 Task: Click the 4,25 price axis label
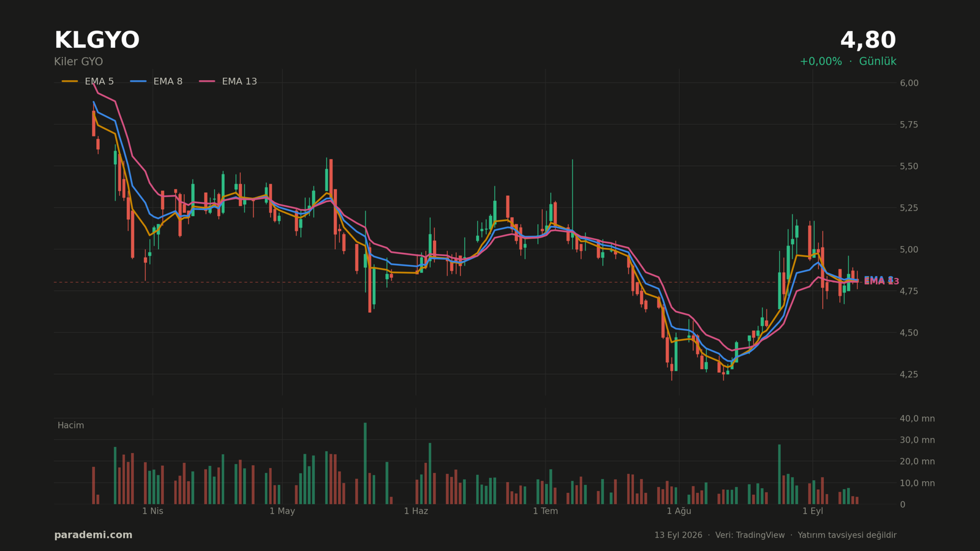(x=909, y=375)
